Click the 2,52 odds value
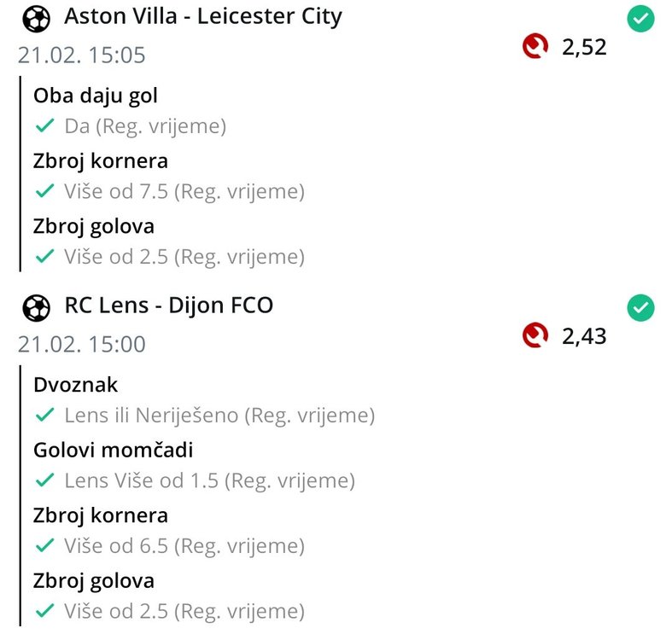The height and width of the screenshot is (640, 672). click(x=584, y=47)
